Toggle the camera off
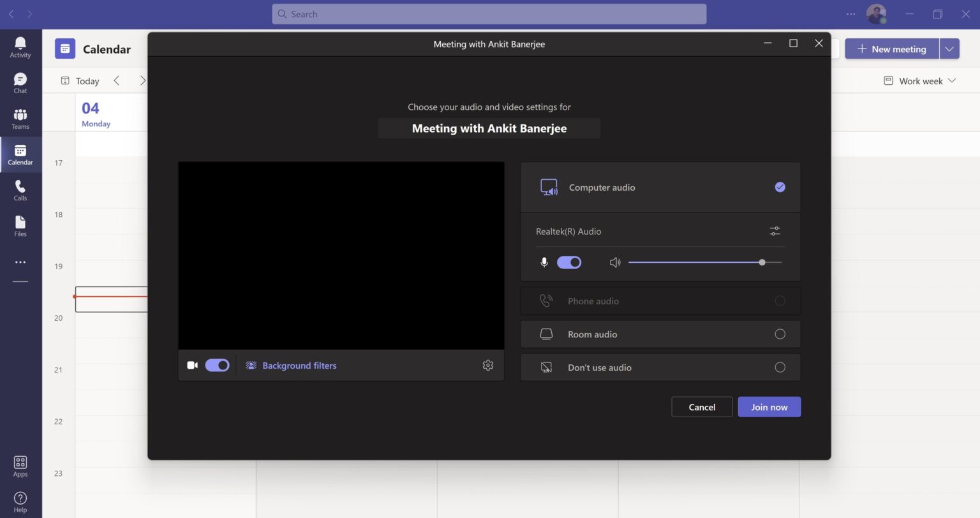This screenshot has width=980, height=518. point(217,365)
